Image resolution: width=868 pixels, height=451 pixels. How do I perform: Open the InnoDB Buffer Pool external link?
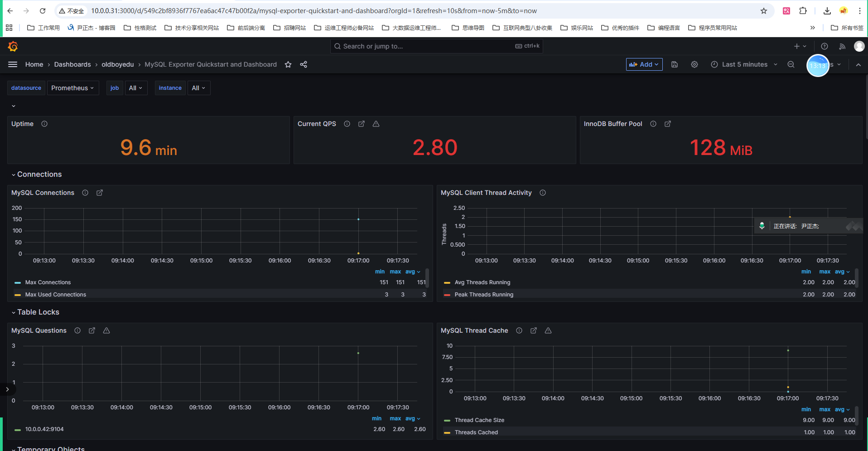click(x=668, y=124)
